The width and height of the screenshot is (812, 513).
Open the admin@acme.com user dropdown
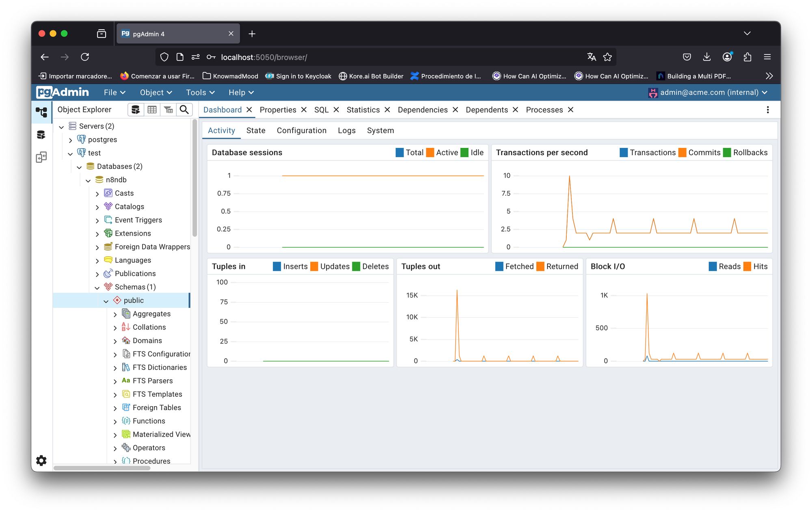(x=708, y=93)
